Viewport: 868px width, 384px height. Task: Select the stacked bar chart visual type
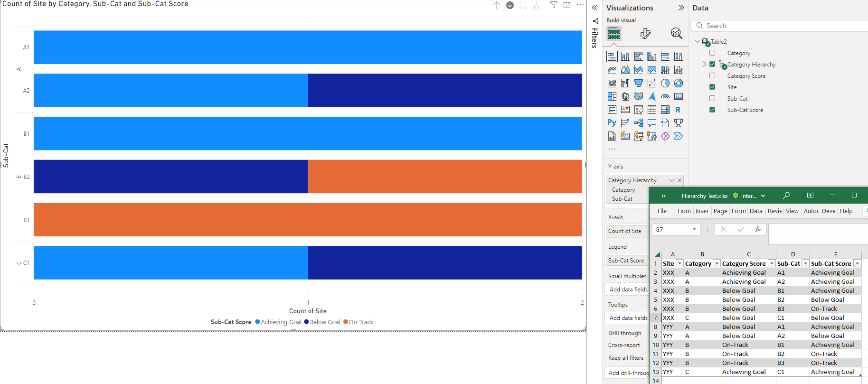coord(612,56)
